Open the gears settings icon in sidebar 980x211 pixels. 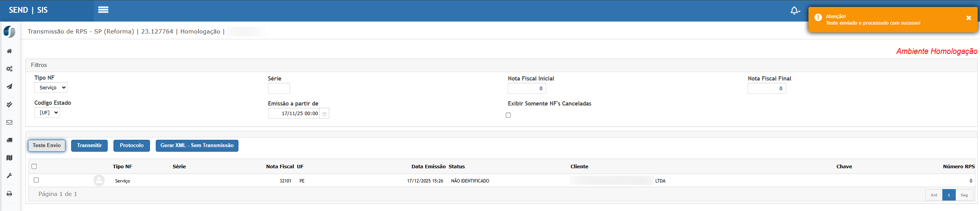pyautogui.click(x=9, y=69)
